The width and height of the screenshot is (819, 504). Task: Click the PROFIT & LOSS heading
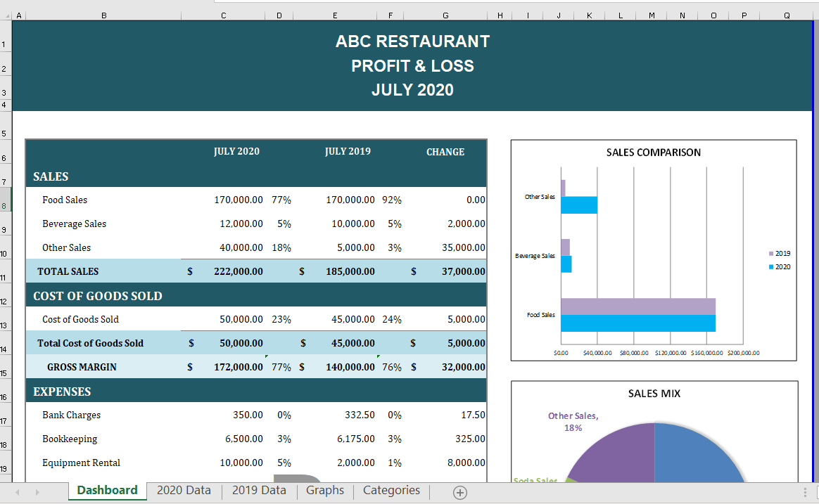[412, 66]
